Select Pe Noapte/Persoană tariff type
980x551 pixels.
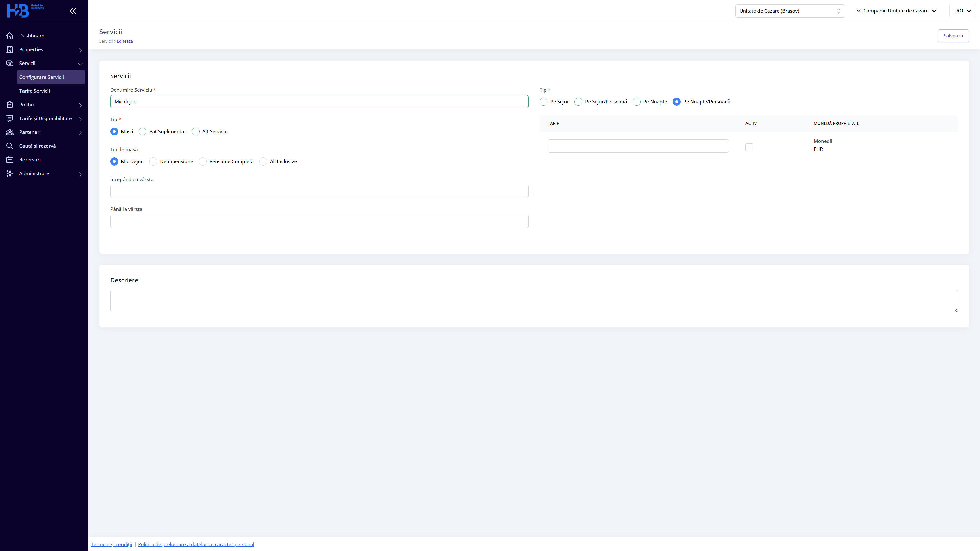point(676,102)
